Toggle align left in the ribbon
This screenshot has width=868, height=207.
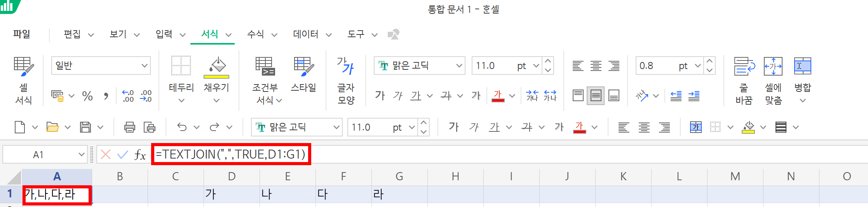point(578,66)
